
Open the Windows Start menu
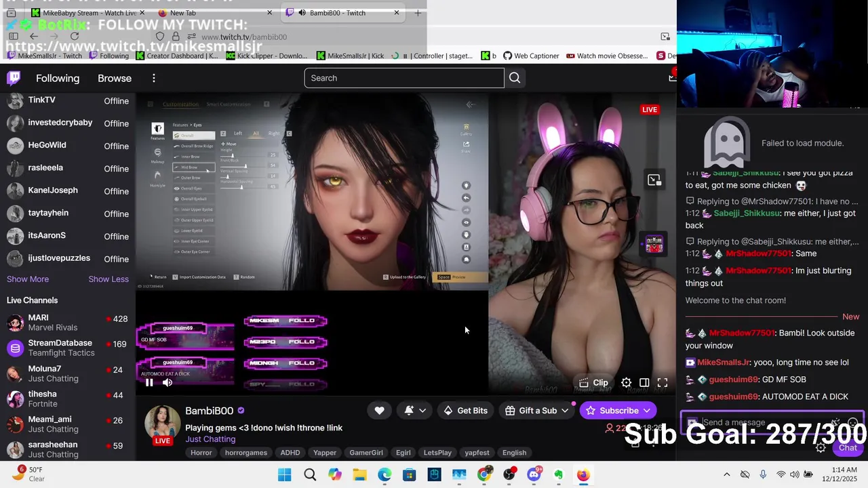pos(285,474)
